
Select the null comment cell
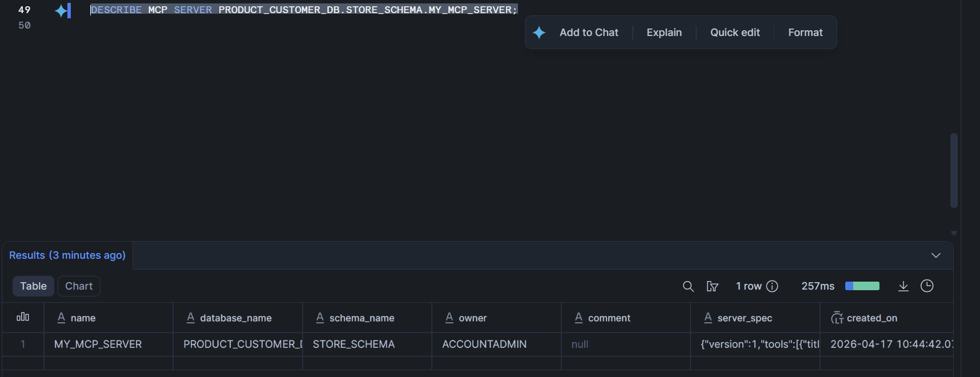pos(626,344)
